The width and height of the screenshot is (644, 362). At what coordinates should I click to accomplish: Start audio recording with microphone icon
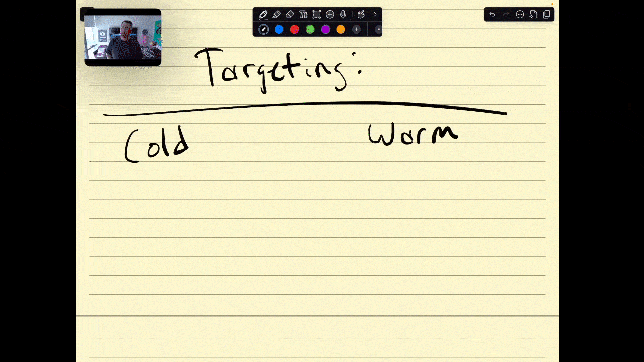(343, 14)
